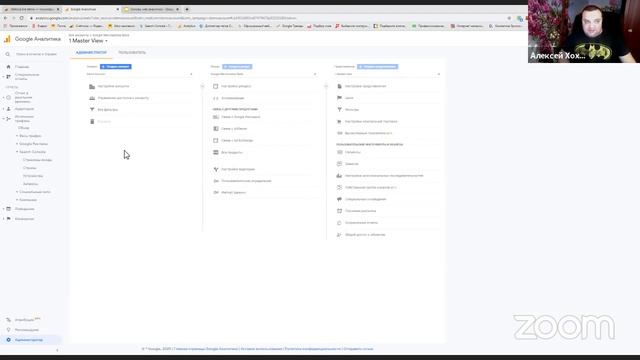Viewport: 640px width, 360px height.
Task: Open Goals flag icon in view column
Action: tap(339, 98)
